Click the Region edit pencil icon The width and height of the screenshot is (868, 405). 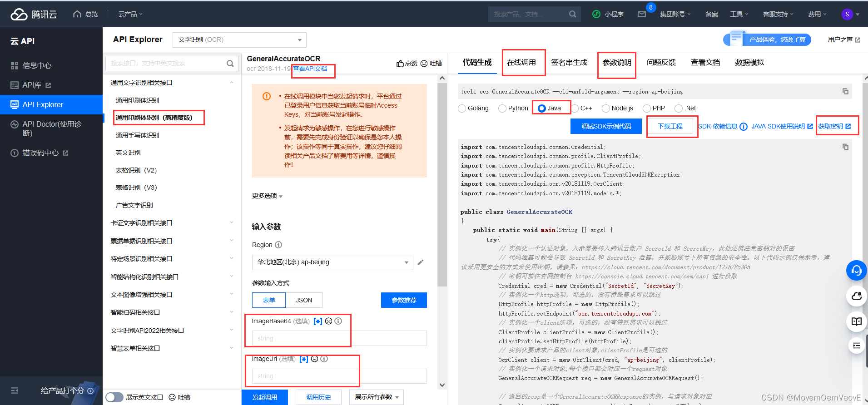point(421,262)
